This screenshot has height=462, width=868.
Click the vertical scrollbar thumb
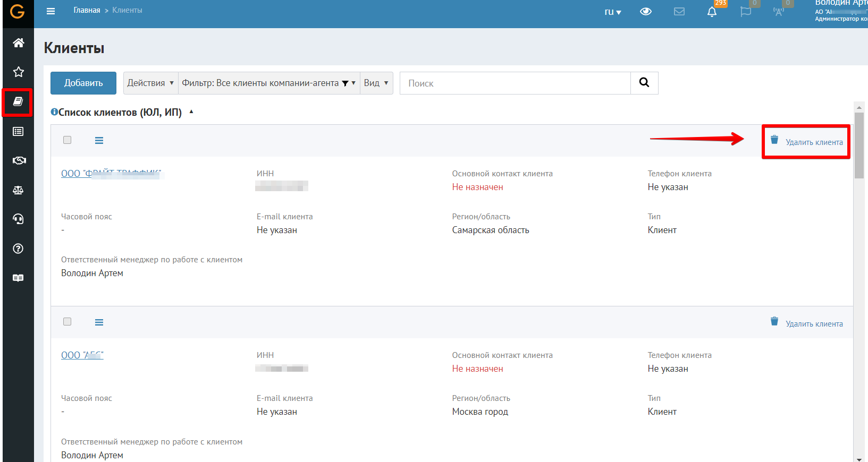(859, 146)
